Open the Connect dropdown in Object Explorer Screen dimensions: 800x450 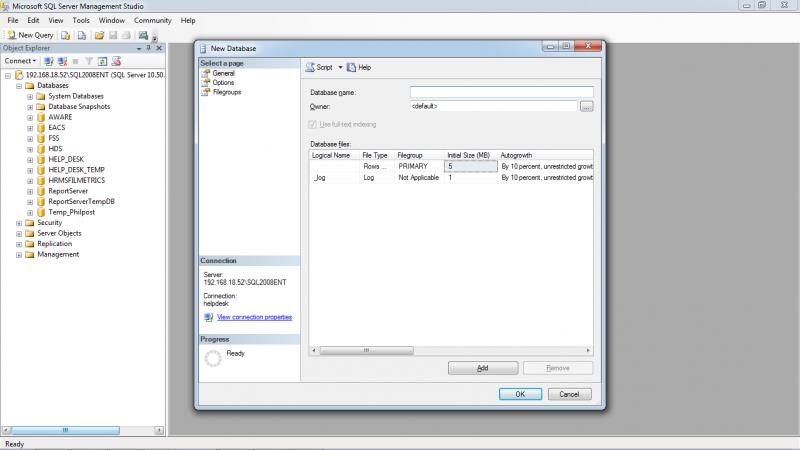tap(20, 61)
